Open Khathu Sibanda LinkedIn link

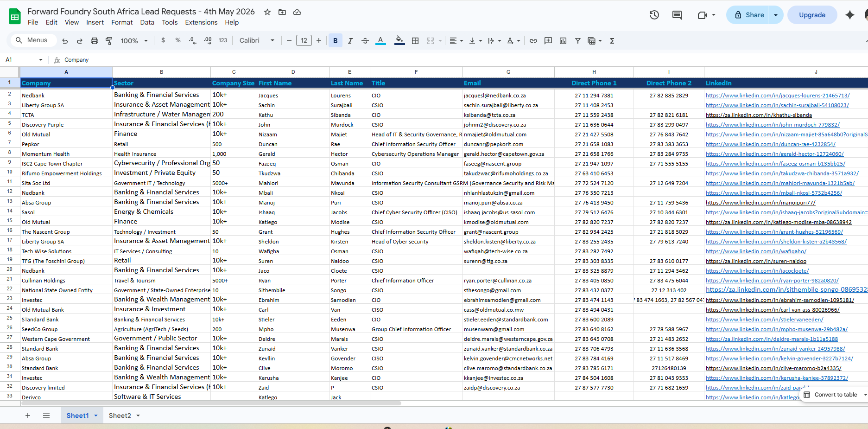pyautogui.click(x=759, y=115)
